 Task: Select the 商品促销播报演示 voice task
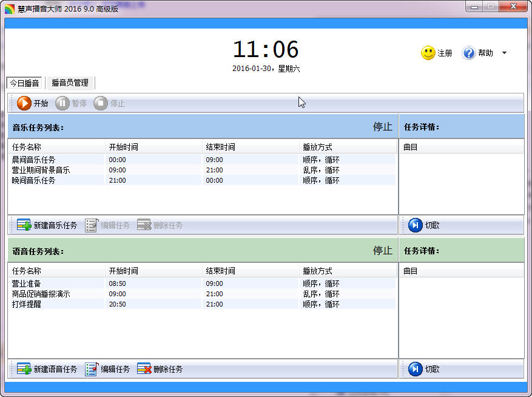pos(41,294)
